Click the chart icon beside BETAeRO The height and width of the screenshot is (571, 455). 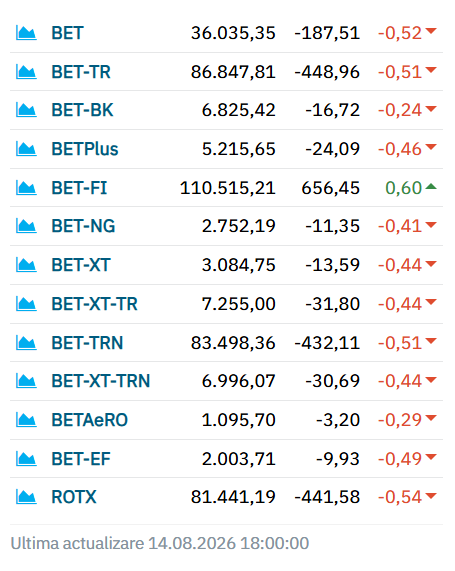tap(26, 420)
